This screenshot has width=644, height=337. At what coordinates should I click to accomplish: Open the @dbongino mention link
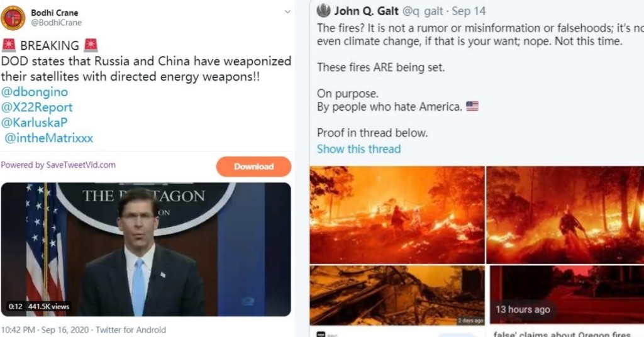tap(35, 92)
